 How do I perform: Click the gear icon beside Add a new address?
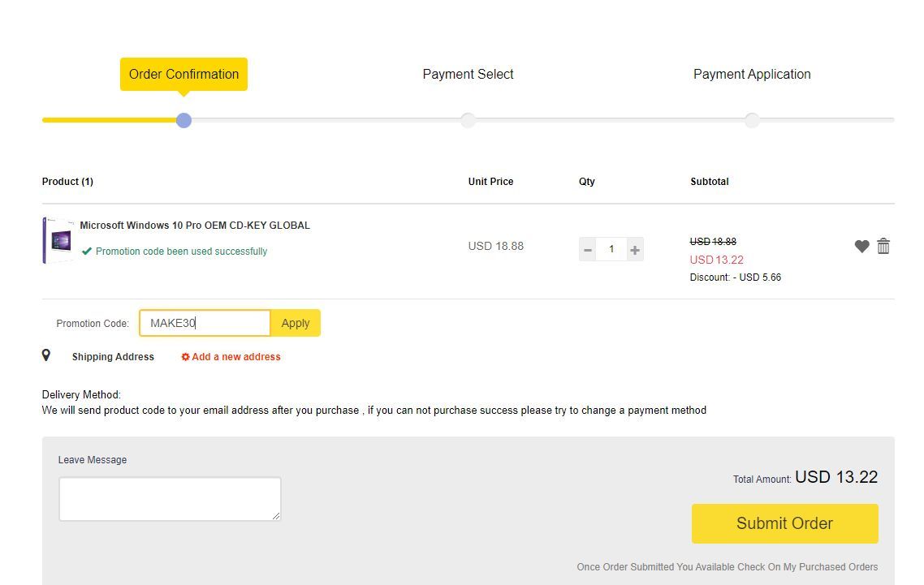185,357
